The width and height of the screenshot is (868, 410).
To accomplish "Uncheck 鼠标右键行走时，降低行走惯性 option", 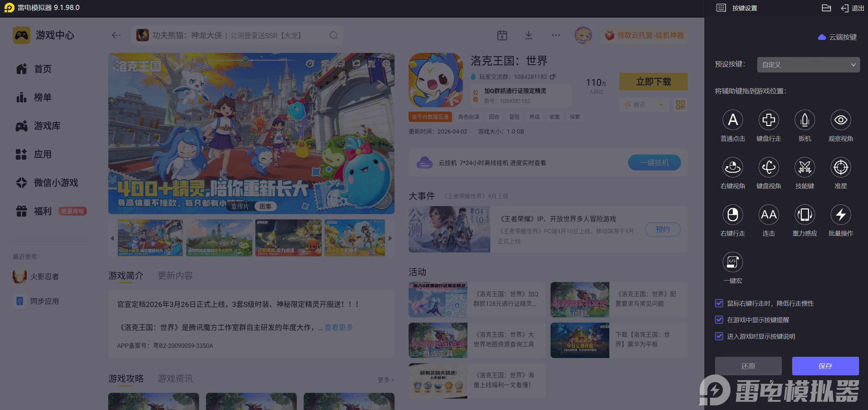I will click(x=719, y=303).
